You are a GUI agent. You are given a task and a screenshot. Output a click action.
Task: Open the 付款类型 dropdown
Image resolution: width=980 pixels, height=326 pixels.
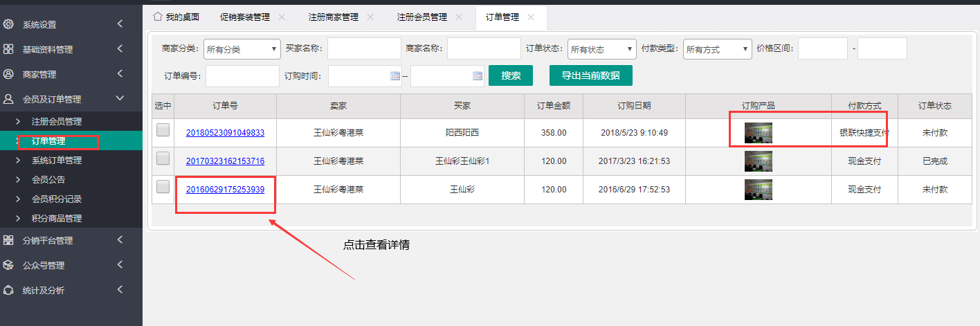[717, 49]
